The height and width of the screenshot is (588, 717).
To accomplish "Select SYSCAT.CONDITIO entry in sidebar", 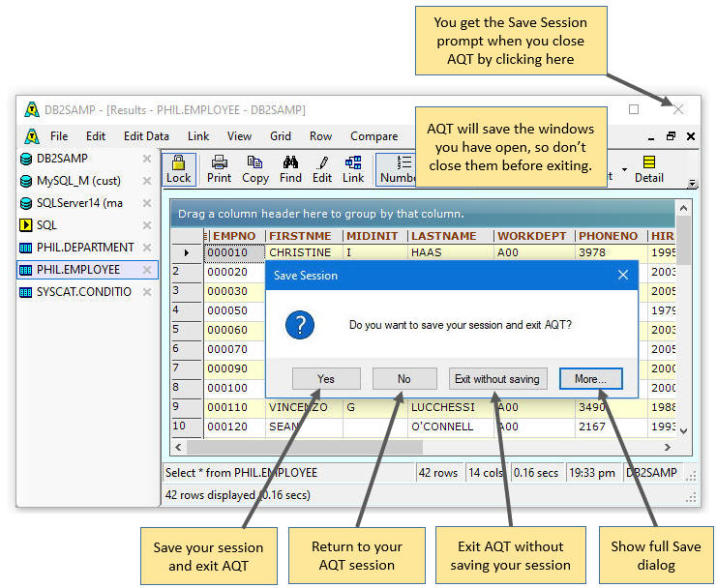I will point(83,292).
